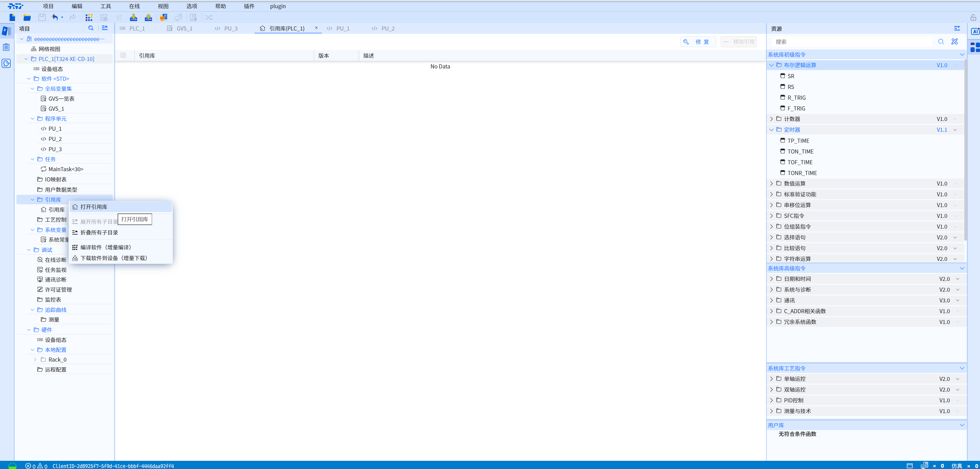This screenshot has height=469, width=980.
Task: Click the orange connect device icon
Action: point(164,17)
